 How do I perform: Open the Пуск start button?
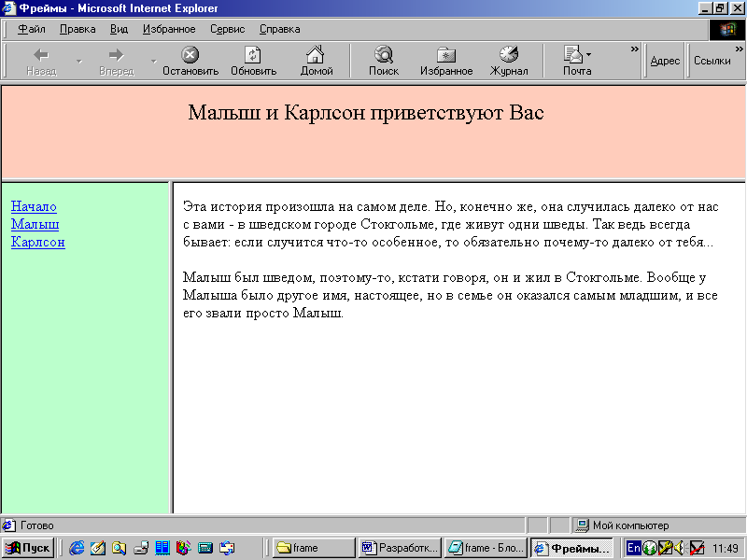[28, 548]
